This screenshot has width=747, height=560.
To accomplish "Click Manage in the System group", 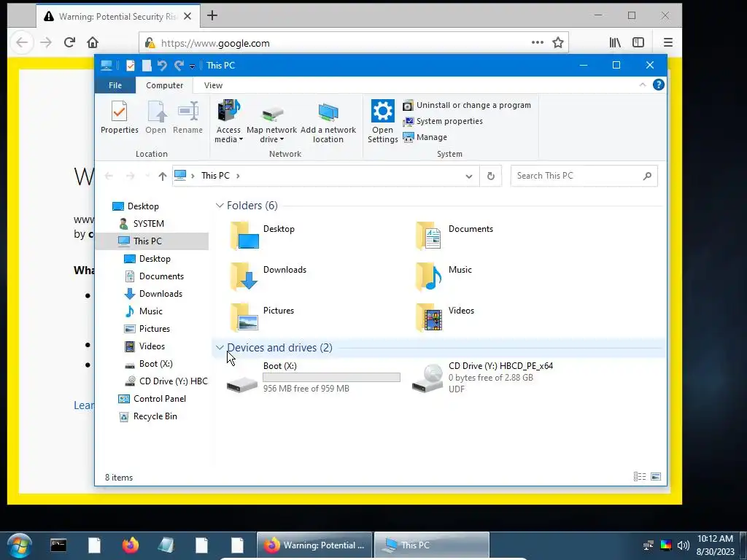I will click(x=425, y=137).
